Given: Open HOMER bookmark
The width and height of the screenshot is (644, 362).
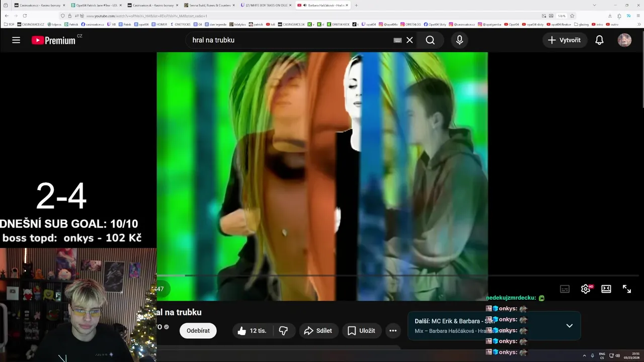Looking at the screenshot, I should pos(159,24).
